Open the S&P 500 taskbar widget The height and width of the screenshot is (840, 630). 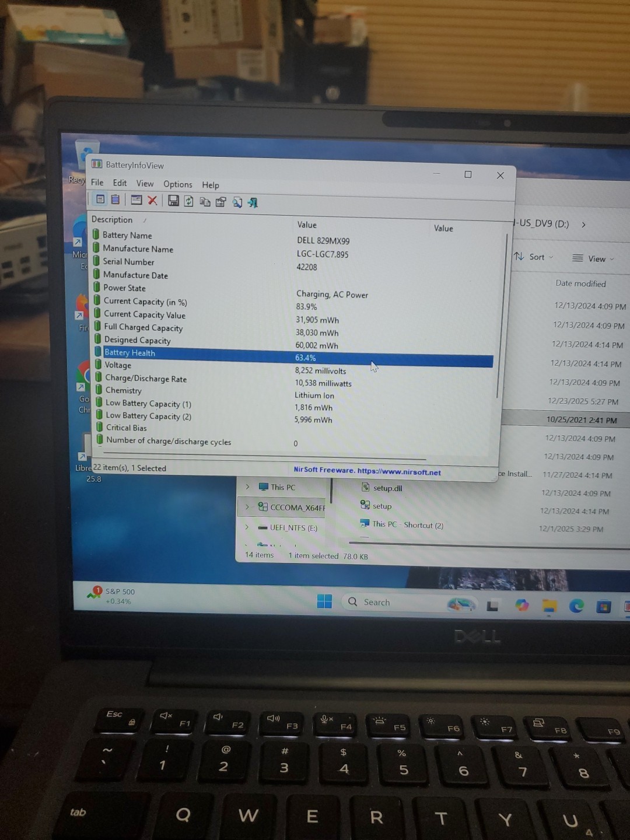pos(111,596)
